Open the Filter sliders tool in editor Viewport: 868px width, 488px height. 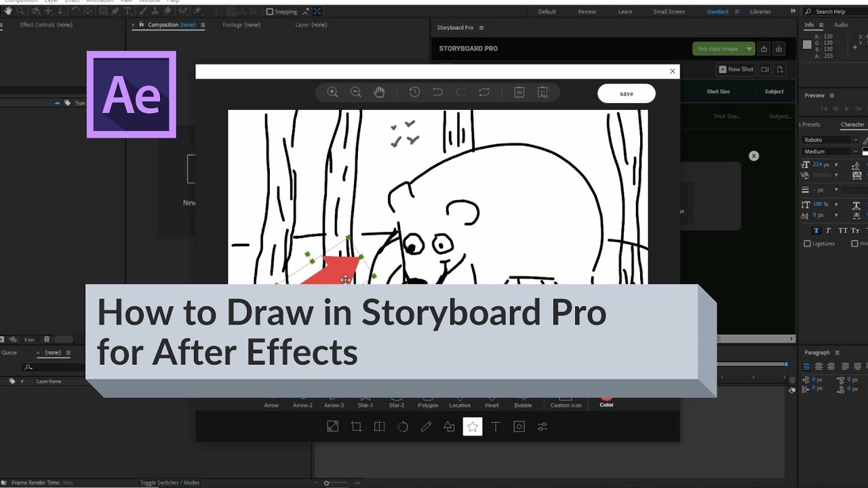coord(542,426)
